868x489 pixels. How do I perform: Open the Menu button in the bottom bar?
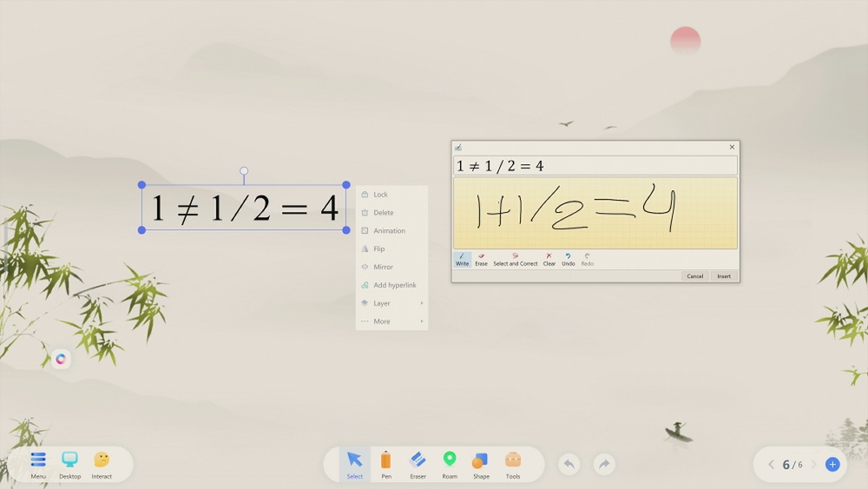38,465
